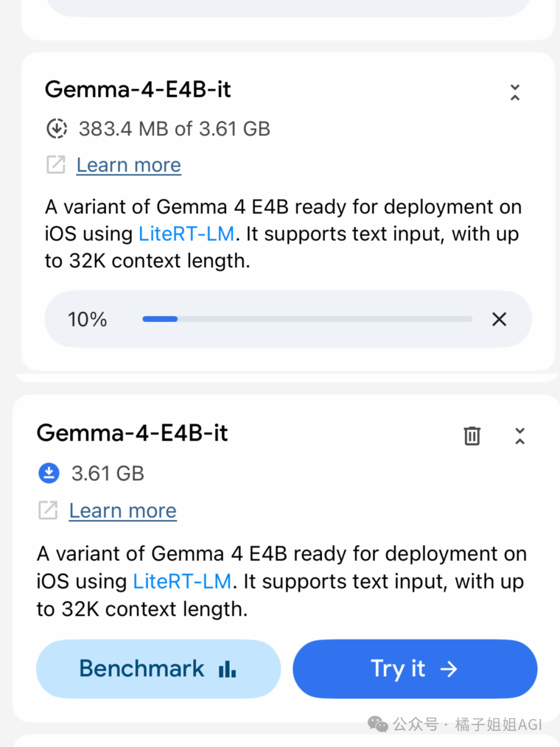The image size is (560, 747).
Task: Click the 10% progress label
Action: pyautogui.click(x=87, y=320)
